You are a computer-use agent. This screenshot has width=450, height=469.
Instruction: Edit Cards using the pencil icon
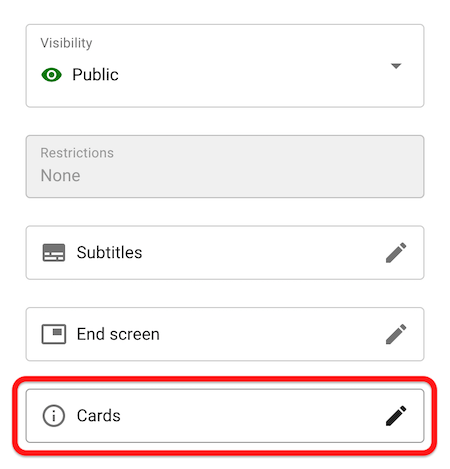(396, 415)
